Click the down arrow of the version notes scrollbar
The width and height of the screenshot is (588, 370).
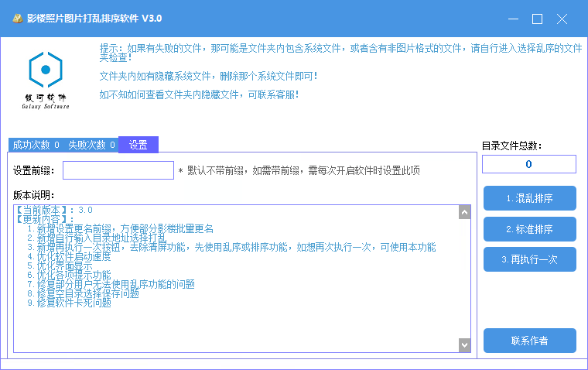[464, 344]
